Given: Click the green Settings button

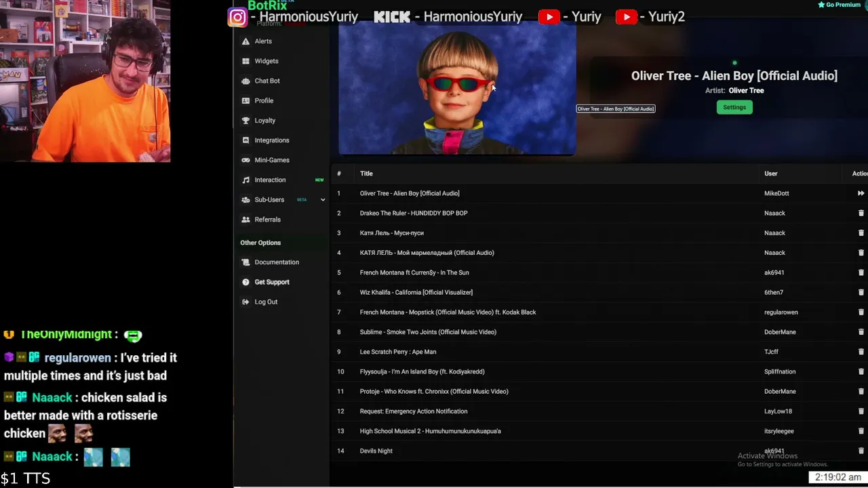Looking at the screenshot, I should (734, 107).
